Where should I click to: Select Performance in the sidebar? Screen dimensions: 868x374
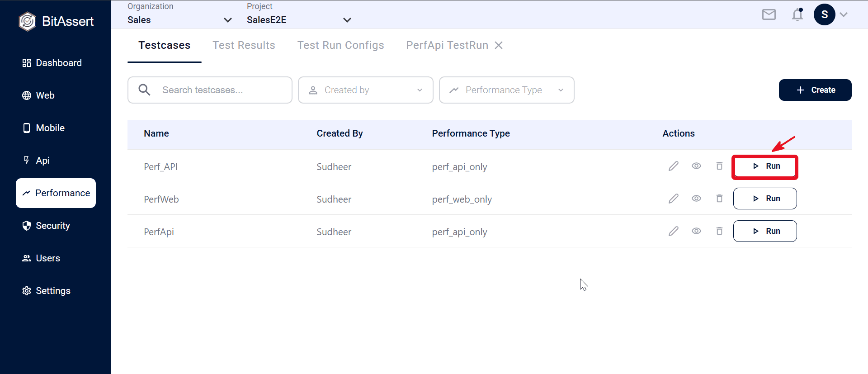click(x=56, y=193)
